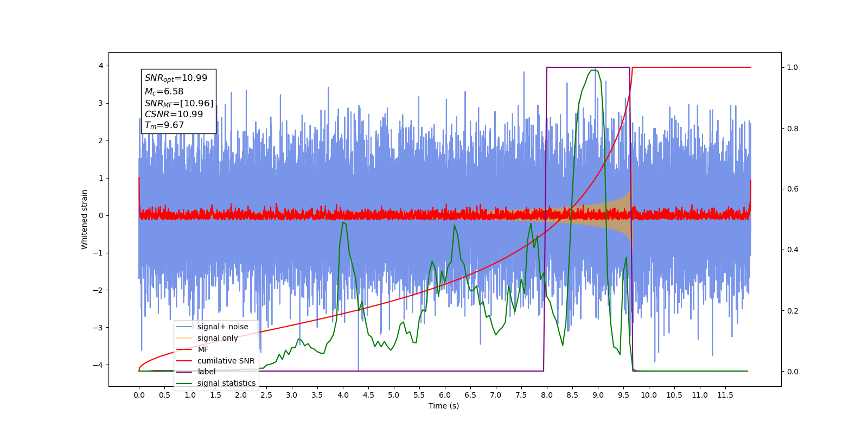This screenshot has width=868, height=434.
Task: Click the right y-axis tick label 1.0
Action: click(x=793, y=68)
